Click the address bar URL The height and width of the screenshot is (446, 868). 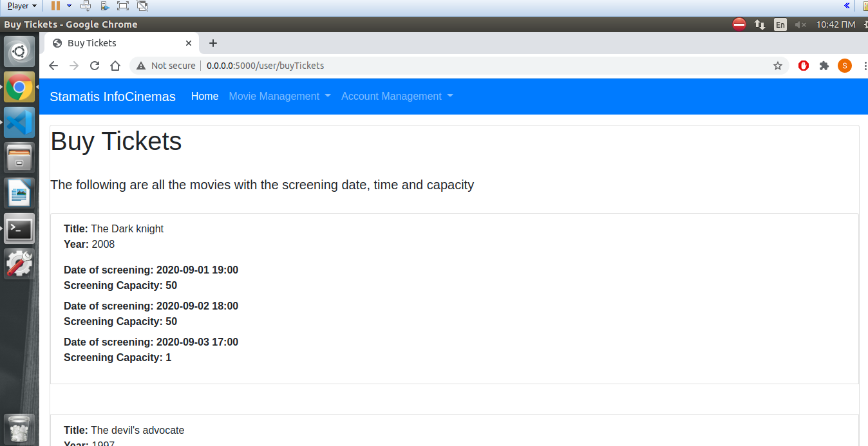click(265, 66)
